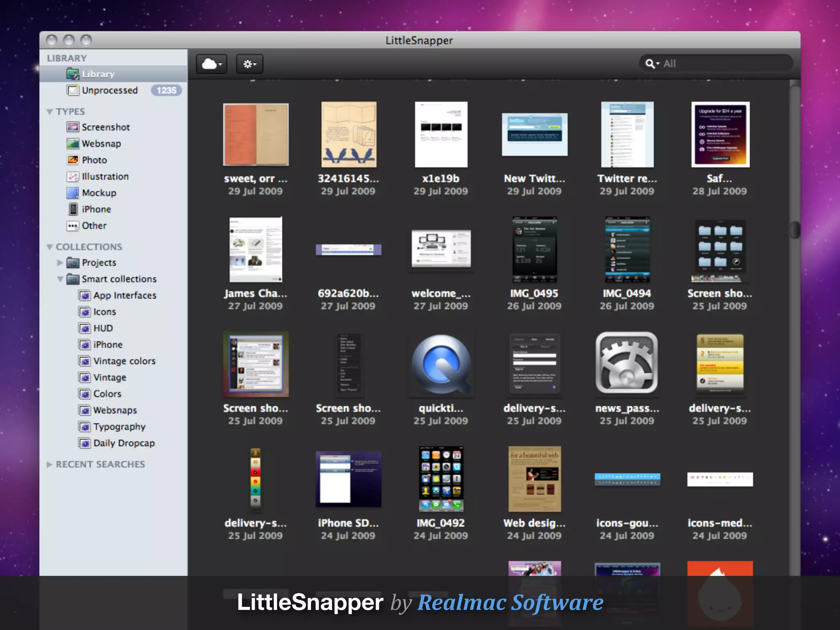
Task: Open the cloud upload dropdown button
Action: [x=211, y=64]
